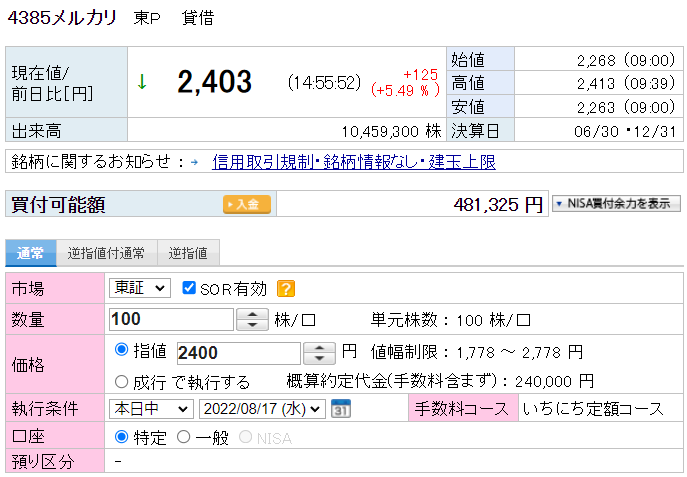Switch to the 逆指値付通常 tab
687x477 pixels.
coord(106,253)
